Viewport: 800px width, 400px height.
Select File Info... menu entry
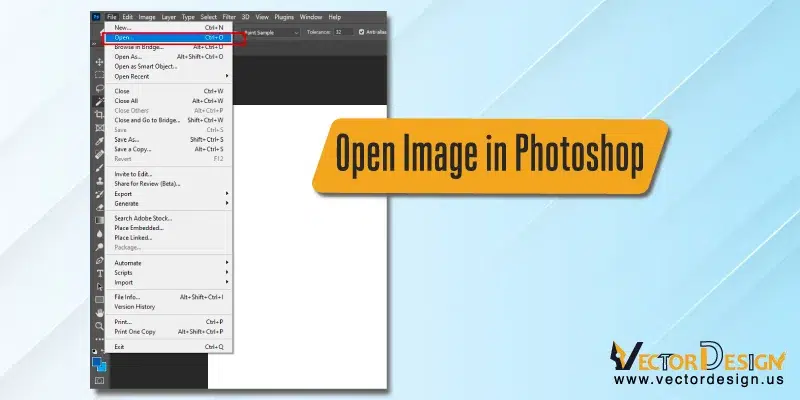pyautogui.click(x=169, y=297)
